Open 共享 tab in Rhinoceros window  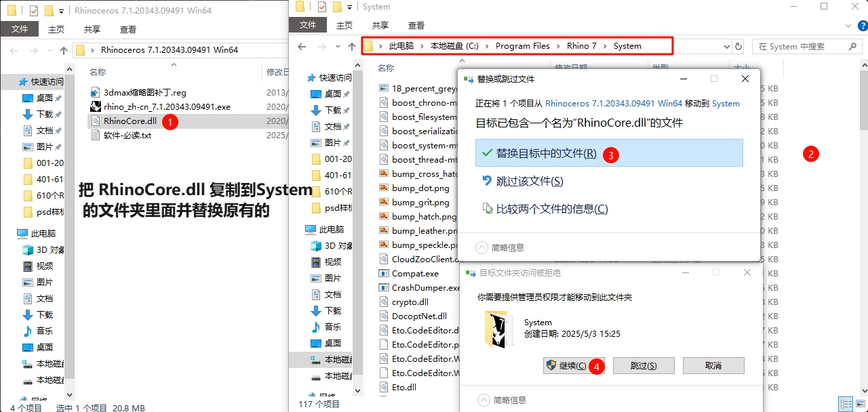(92, 29)
